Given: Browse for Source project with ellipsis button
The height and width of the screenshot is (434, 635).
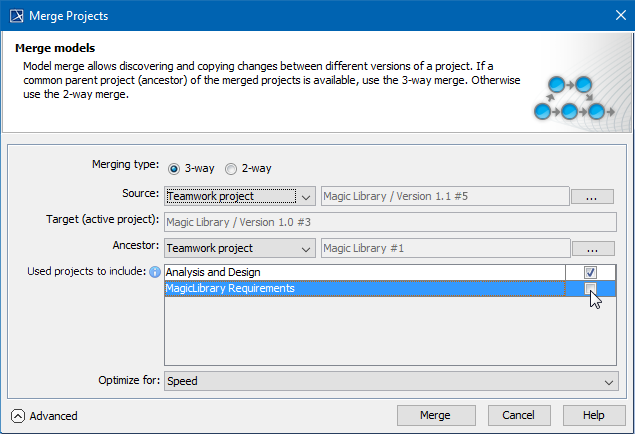Looking at the screenshot, I should click(592, 197).
